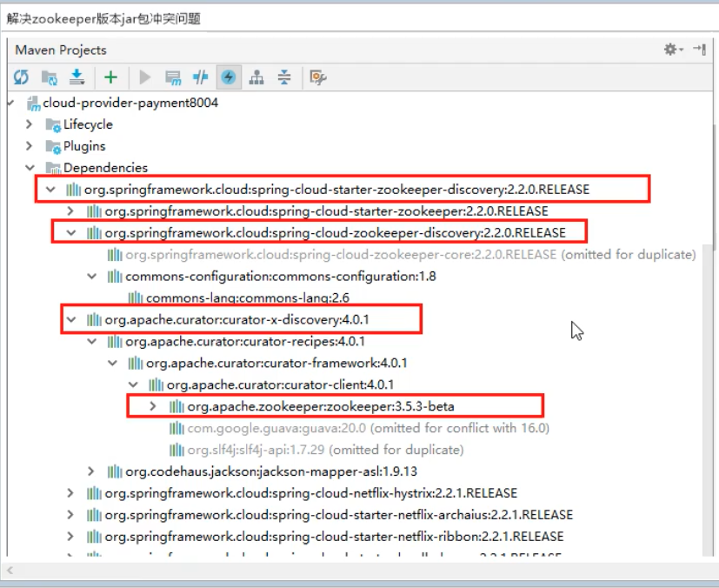Click Generate Sources and Update Folders icon
The image size is (719, 588).
click(49, 77)
